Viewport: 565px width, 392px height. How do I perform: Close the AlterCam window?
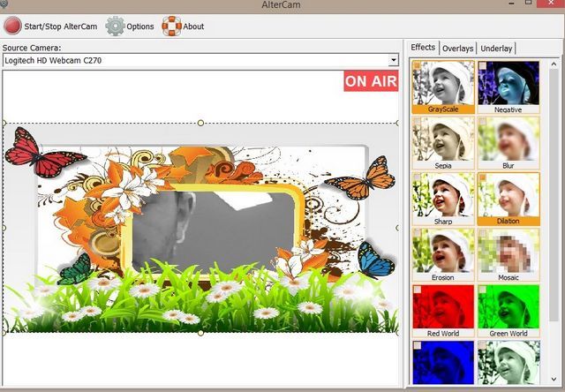tap(551, 4)
